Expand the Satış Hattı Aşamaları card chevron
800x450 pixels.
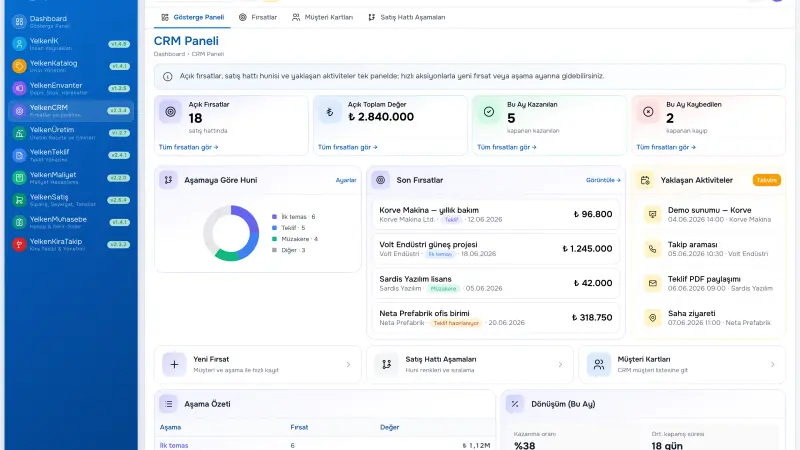(x=560, y=364)
